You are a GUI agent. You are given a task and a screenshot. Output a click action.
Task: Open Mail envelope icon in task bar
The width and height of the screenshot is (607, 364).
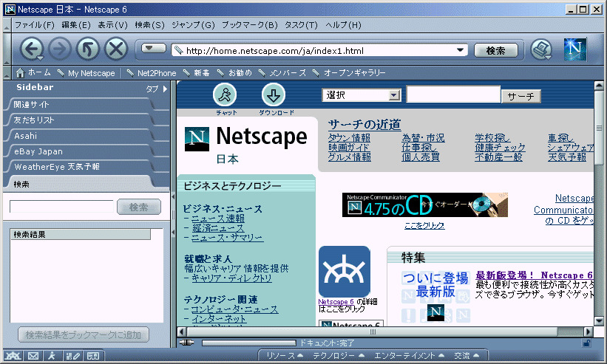pos(33,356)
